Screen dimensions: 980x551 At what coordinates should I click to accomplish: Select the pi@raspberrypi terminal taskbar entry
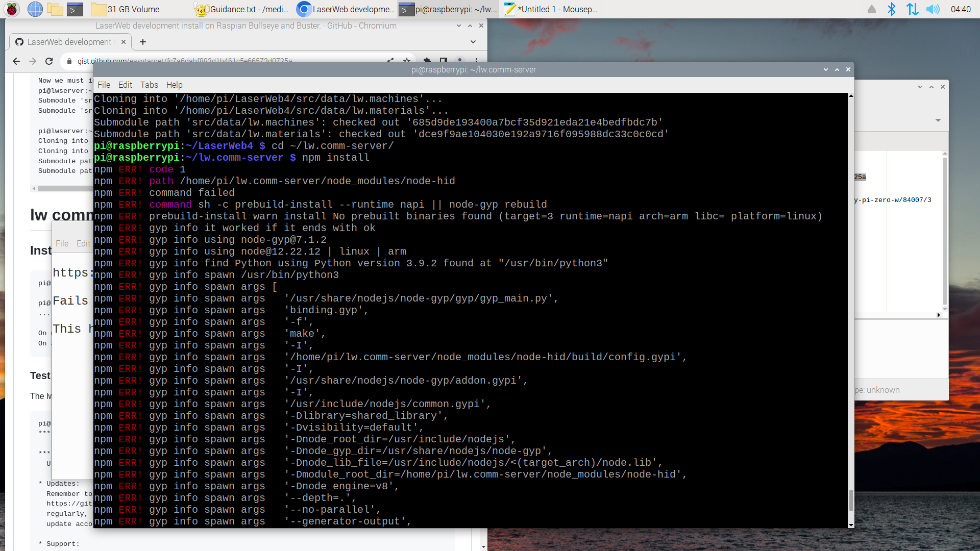click(x=449, y=9)
